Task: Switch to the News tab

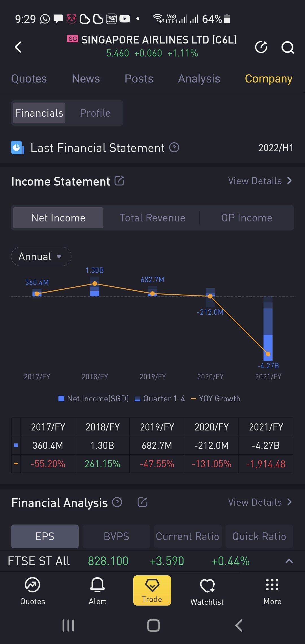Action: pyautogui.click(x=86, y=79)
